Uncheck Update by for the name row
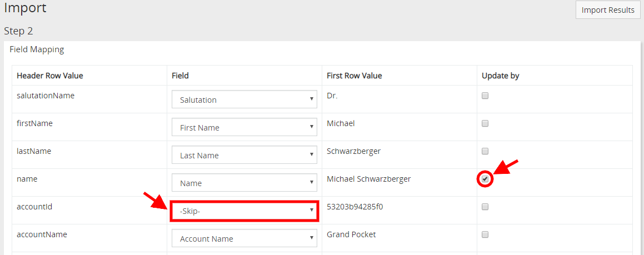This screenshot has width=644, height=255. click(x=485, y=179)
